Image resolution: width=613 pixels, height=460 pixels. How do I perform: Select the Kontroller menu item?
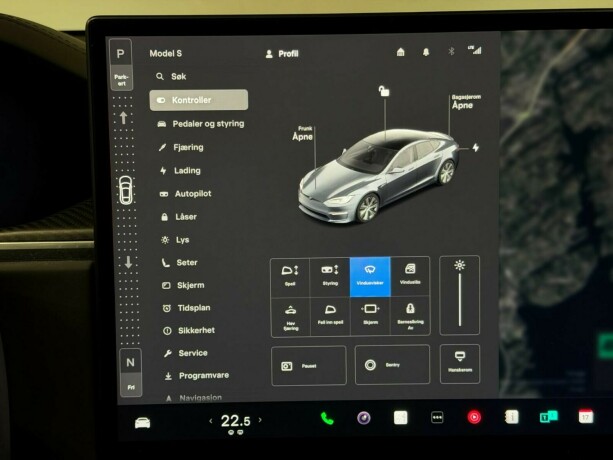tap(199, 100)
